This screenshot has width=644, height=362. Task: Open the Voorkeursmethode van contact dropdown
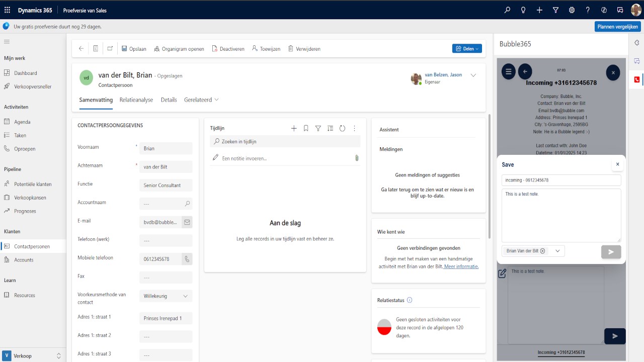pyautogui.click(x=166, y=296)
